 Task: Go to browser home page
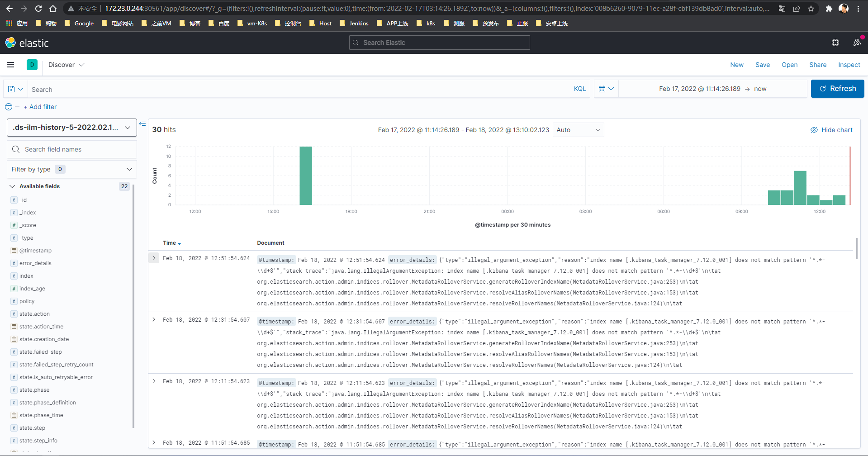[53, 9]
